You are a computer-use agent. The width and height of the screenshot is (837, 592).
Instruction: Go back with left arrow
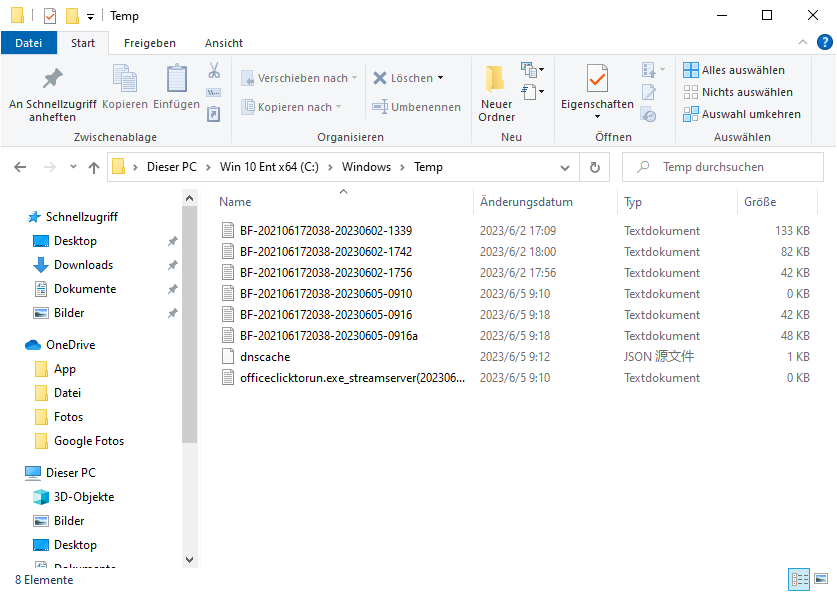pyautogui.click(x=20, y=168)
